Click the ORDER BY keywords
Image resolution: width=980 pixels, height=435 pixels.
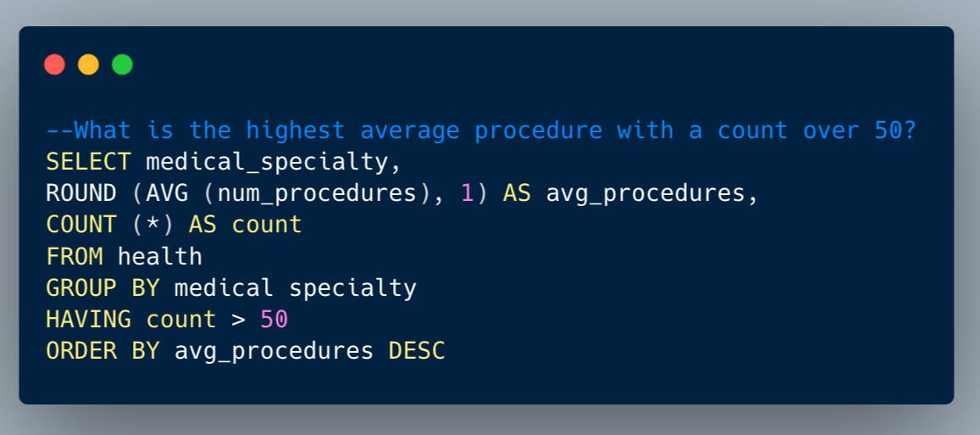[102, 351]
